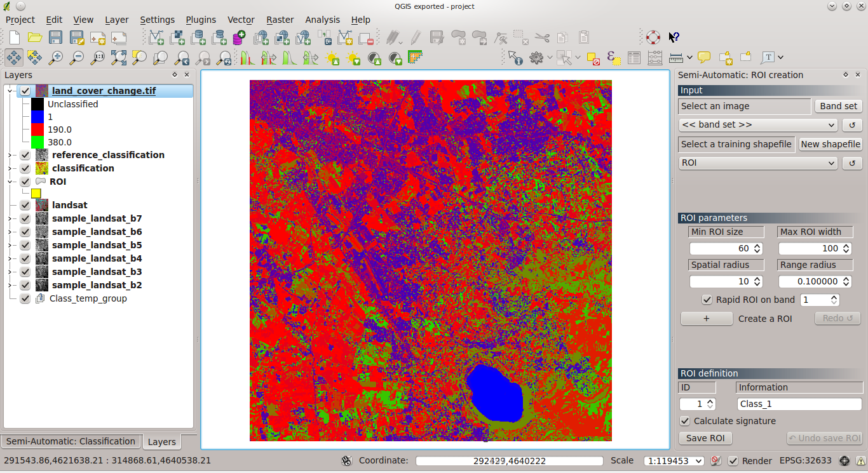
Task: Select the Measure Line tool
Action: pyautogui.click(x=675, y=57)
